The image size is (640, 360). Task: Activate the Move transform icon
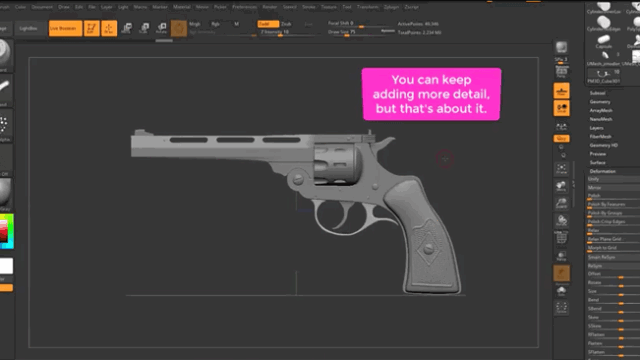point(127,28)
